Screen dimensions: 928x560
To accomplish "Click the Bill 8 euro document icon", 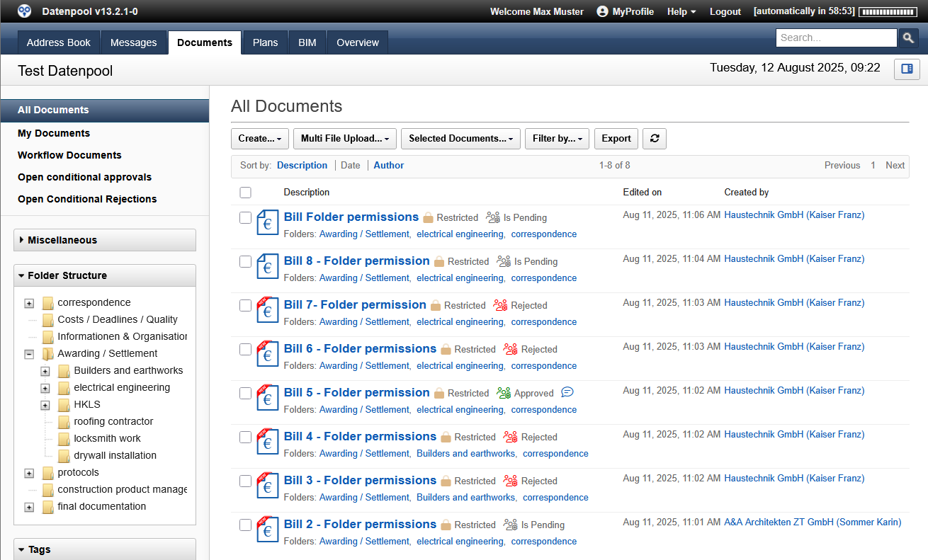I will click(x=267, y=266).
